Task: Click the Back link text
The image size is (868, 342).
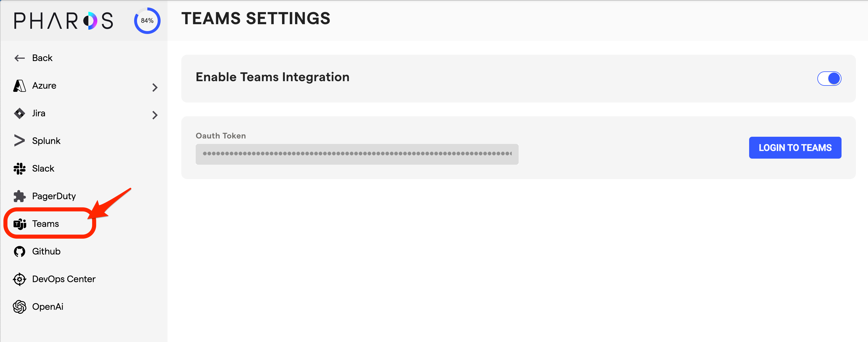Action: pos(42,58)
